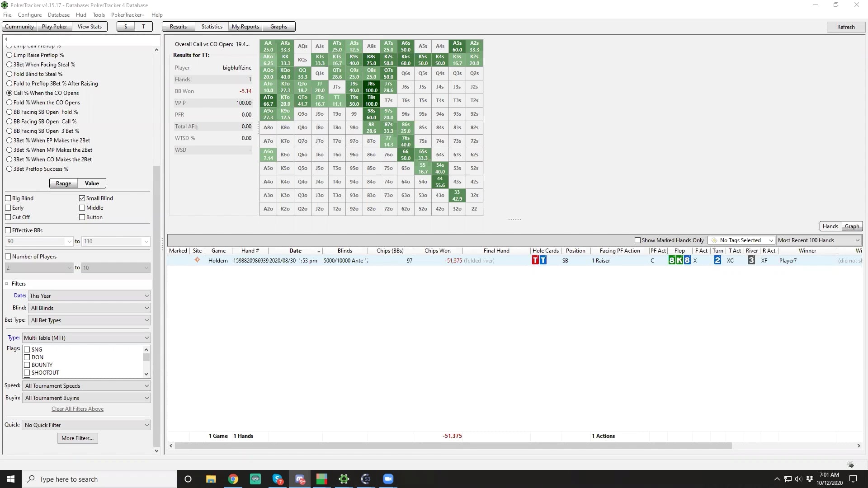Open Zoom from the taskbar
Screen dimensions: 868x488
[388, 479]
